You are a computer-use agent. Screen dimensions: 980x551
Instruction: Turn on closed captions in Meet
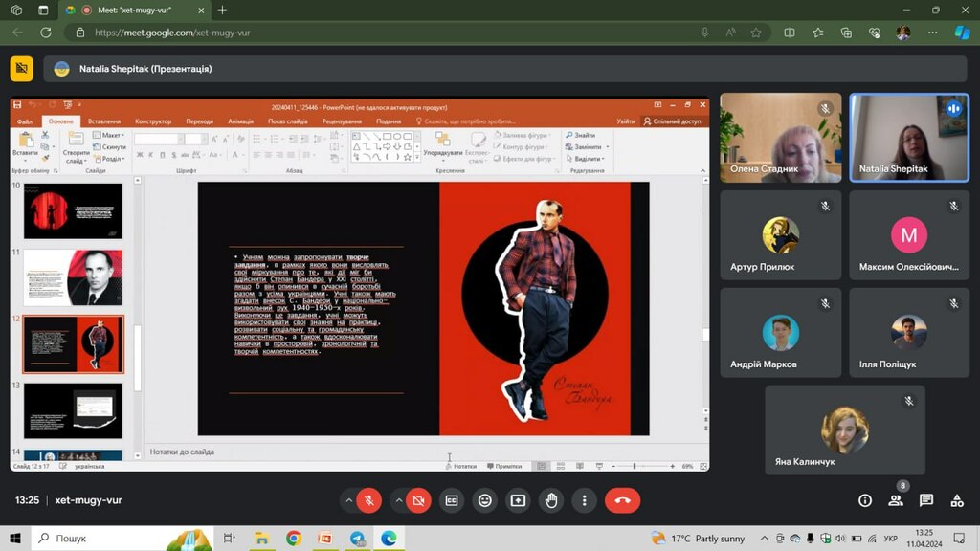[452, 500]
